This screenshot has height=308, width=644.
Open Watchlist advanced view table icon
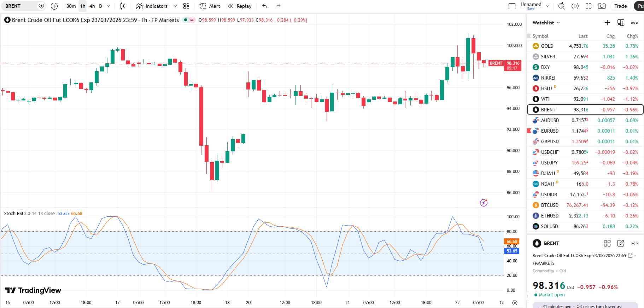621,23
